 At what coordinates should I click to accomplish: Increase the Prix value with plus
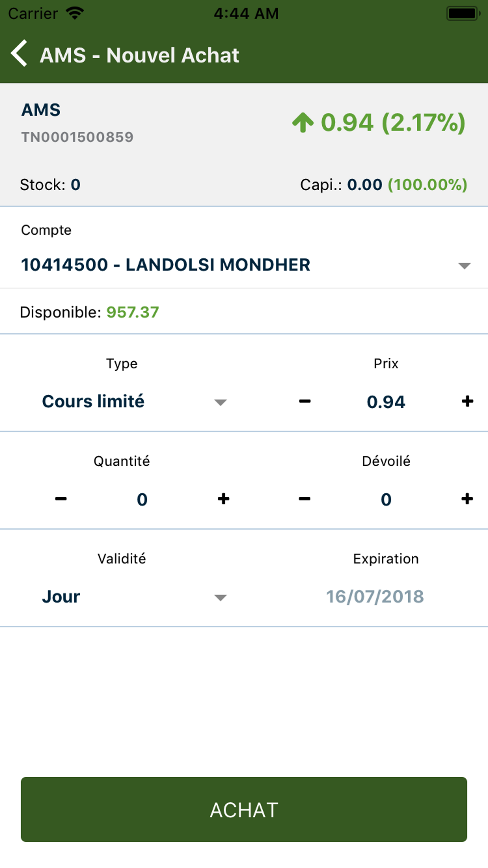(467, 401)
